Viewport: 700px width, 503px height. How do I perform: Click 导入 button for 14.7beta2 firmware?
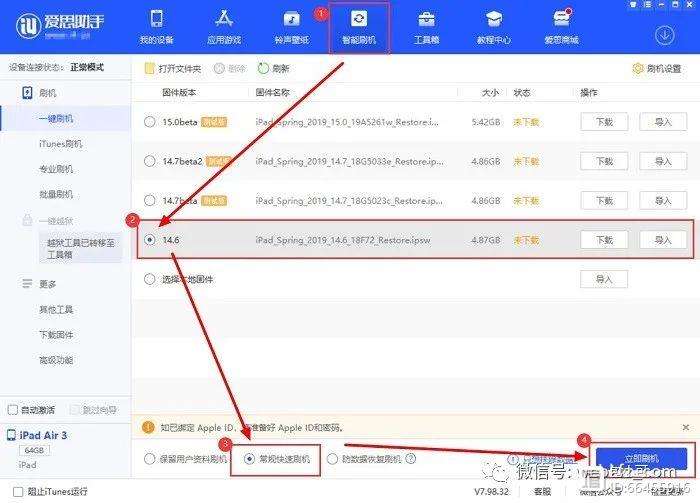pyautogui.click(x=663, y=161)
